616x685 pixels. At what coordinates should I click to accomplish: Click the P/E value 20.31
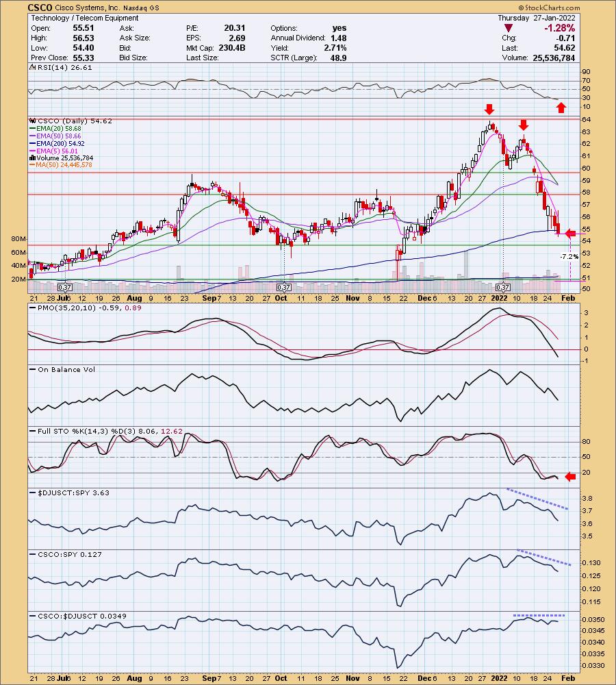pos(235,28)
